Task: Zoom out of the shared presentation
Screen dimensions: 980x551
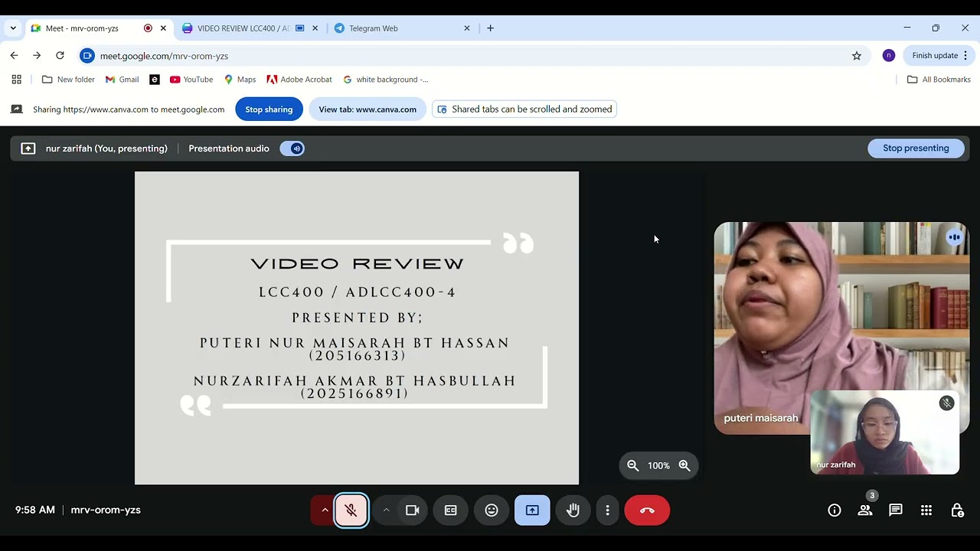Action: coord(633,465)
